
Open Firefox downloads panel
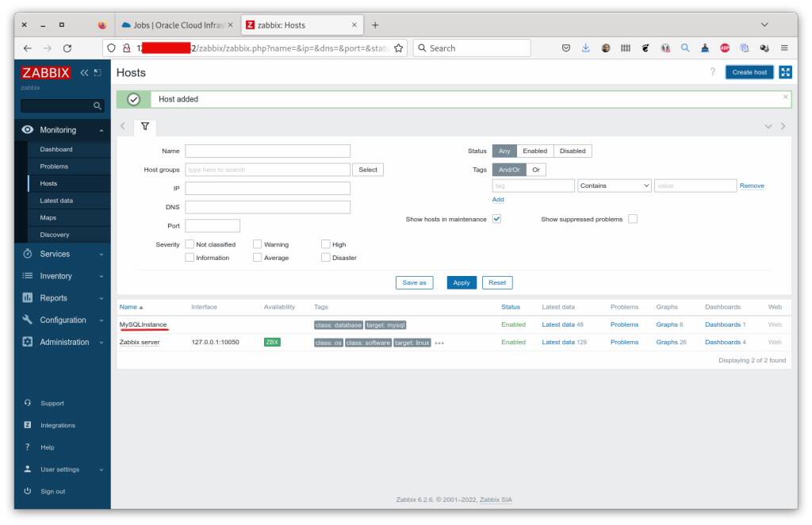586,48
